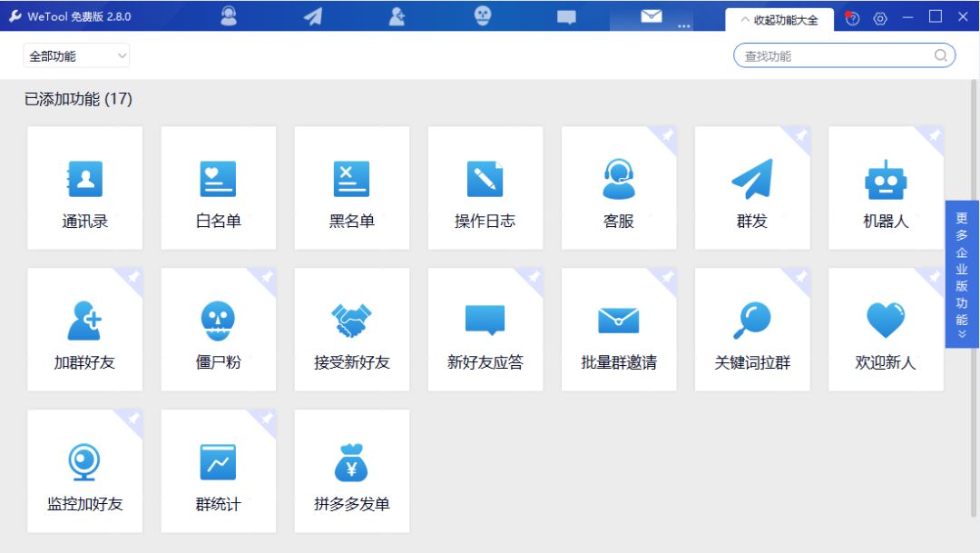Open the 关键词拉群 magnifier card

pos(752,330)
